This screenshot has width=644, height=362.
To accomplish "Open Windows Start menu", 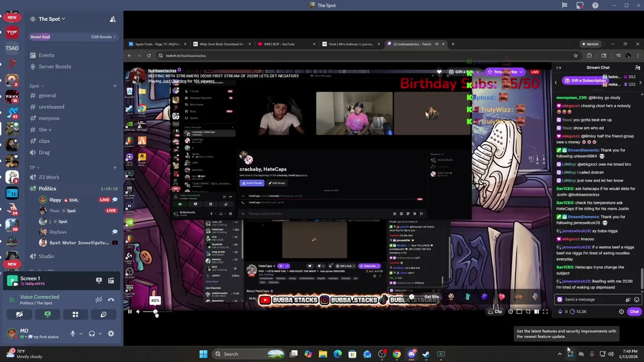I will point(203,354).
